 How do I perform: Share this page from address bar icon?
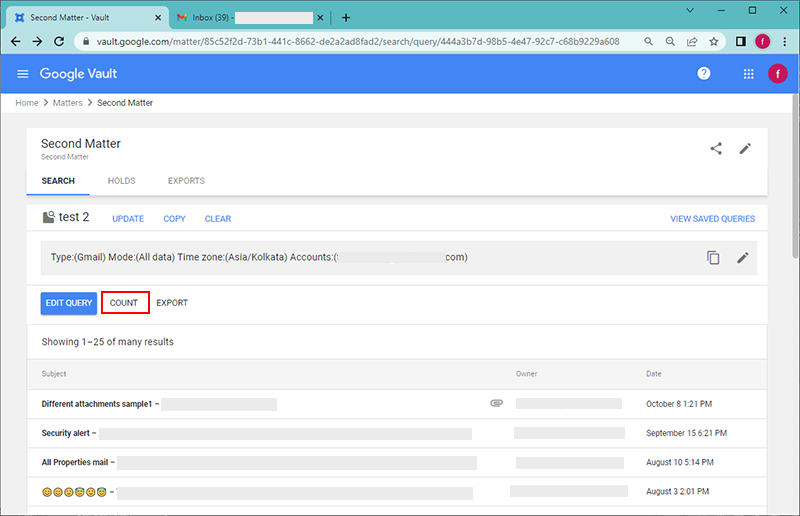692,41
